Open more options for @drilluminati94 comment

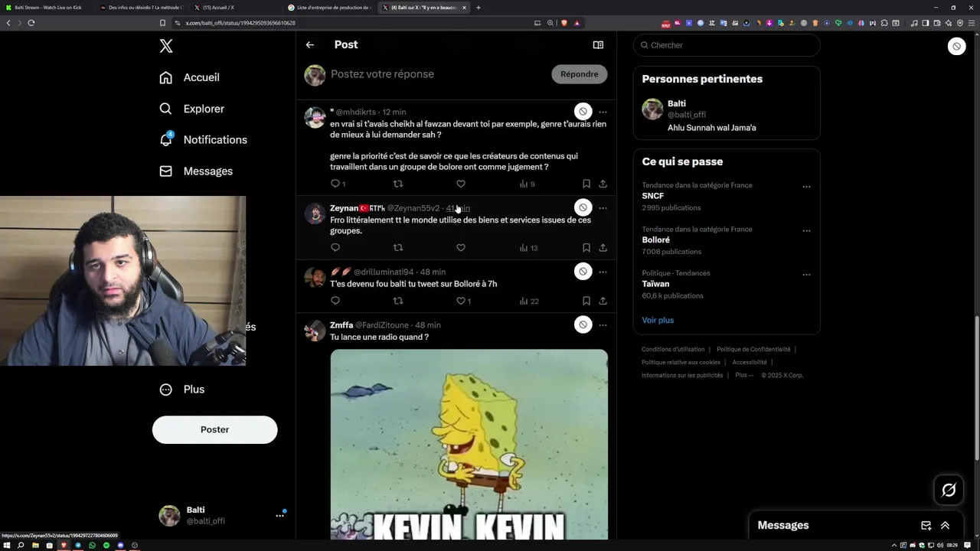tap(603, 271)
